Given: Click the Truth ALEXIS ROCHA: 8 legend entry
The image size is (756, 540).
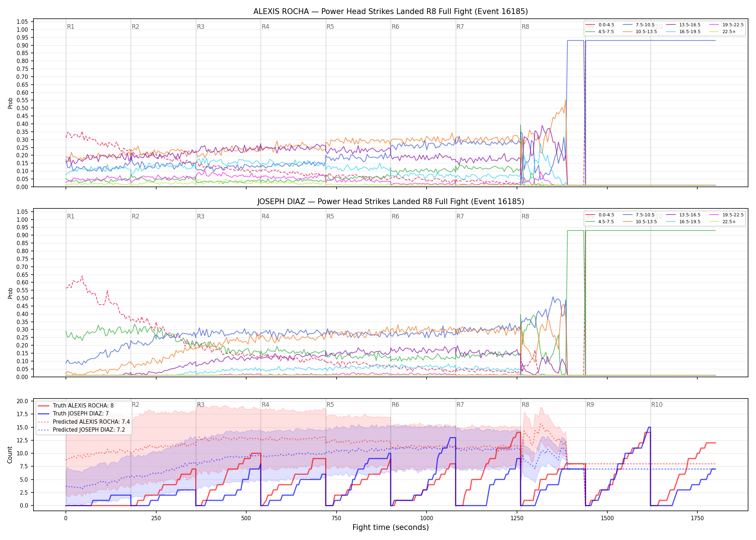Looking at the screenshot, I should point(76,406).
